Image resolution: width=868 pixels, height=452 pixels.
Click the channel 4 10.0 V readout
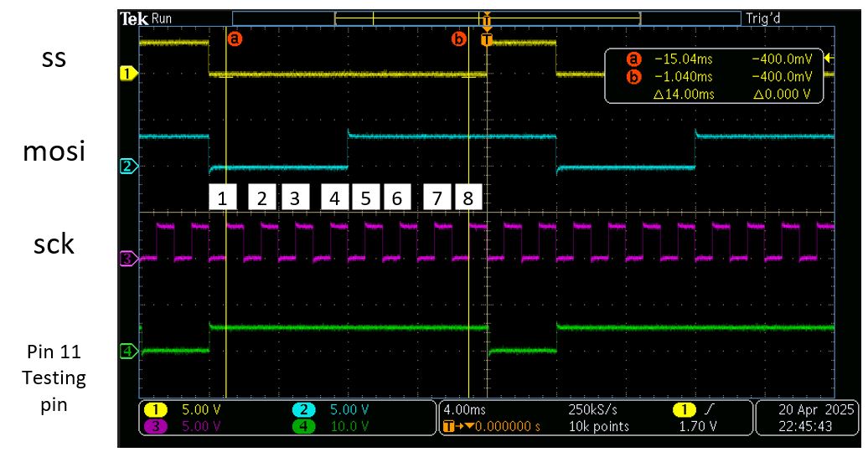click(x=350, y=427)
